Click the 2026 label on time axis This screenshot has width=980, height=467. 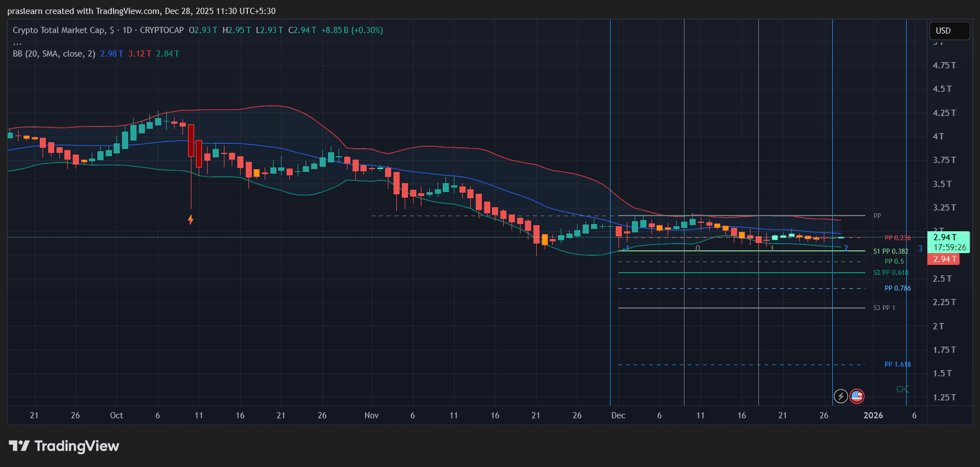pos(873,415)
